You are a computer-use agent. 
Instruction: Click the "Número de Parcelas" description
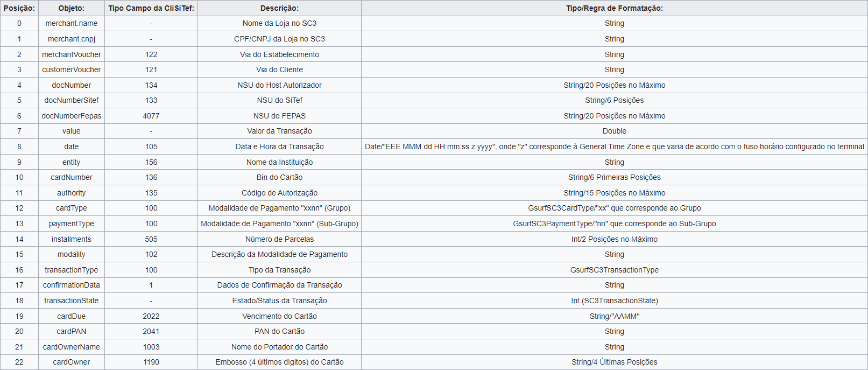coord(279,239)
